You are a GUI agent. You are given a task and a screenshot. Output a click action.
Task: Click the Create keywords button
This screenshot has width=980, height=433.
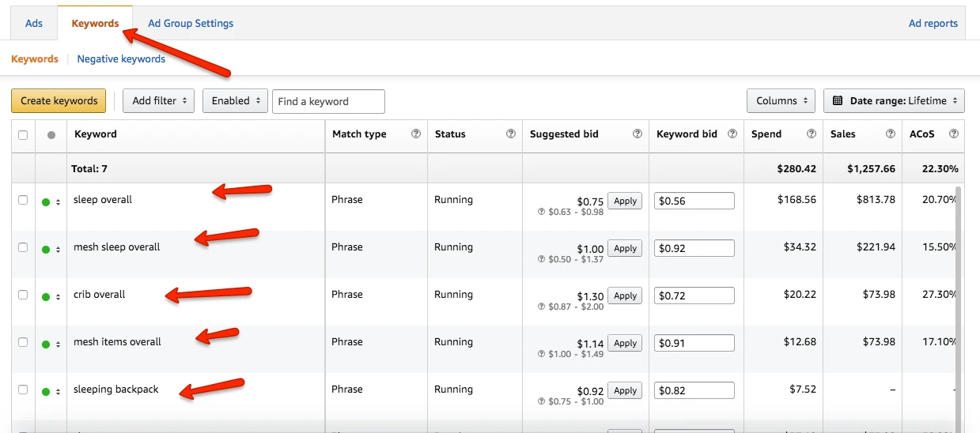coord(59,101)
